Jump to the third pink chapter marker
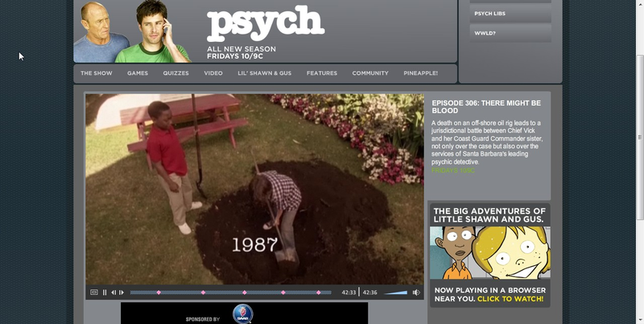This screenshot has width=644, height=324. pyautogui.click(x=245, y=293)
